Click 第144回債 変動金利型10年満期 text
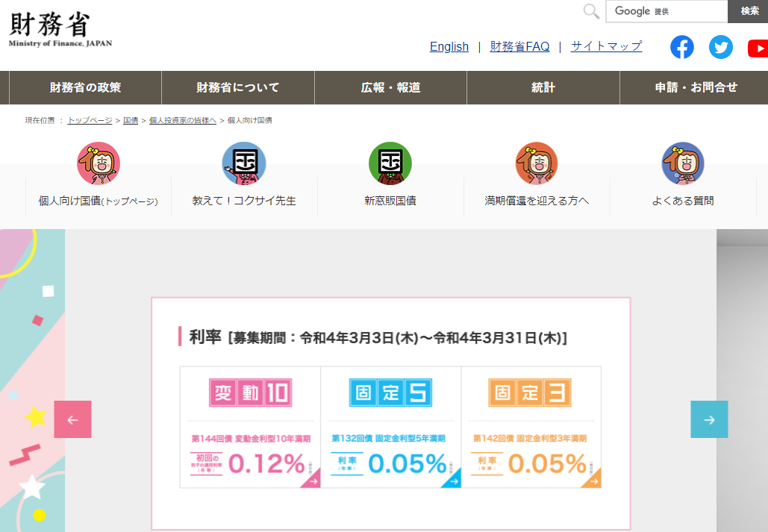Viewport: 768px width, 532px height. point(251,439)
